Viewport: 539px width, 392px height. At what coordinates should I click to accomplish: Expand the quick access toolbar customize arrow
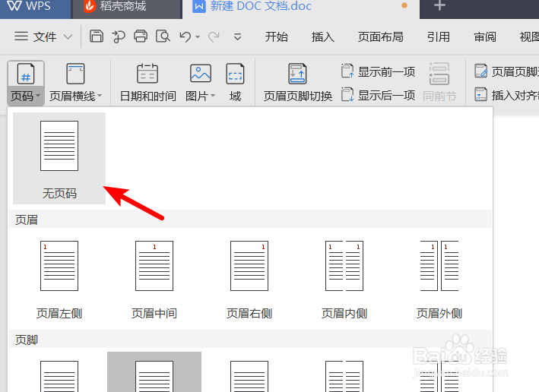[x=237, y=36]
